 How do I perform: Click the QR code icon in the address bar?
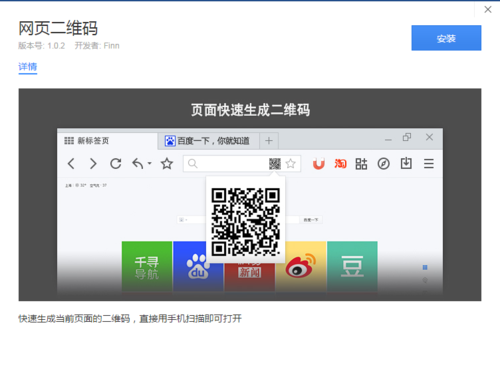pyautogui.click(x=275, y=164)
